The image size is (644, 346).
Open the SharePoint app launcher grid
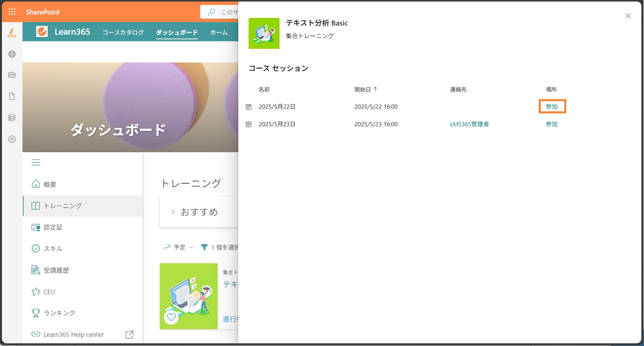coord(12,12)
